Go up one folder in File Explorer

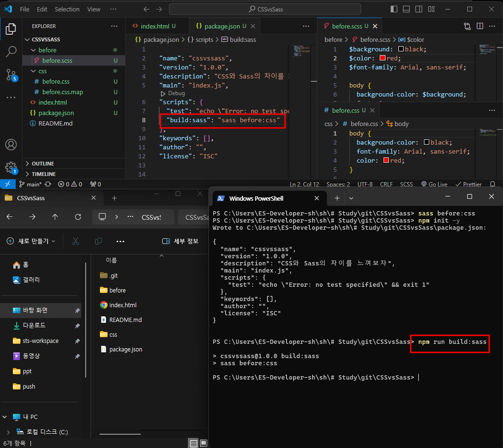[55, 217]
